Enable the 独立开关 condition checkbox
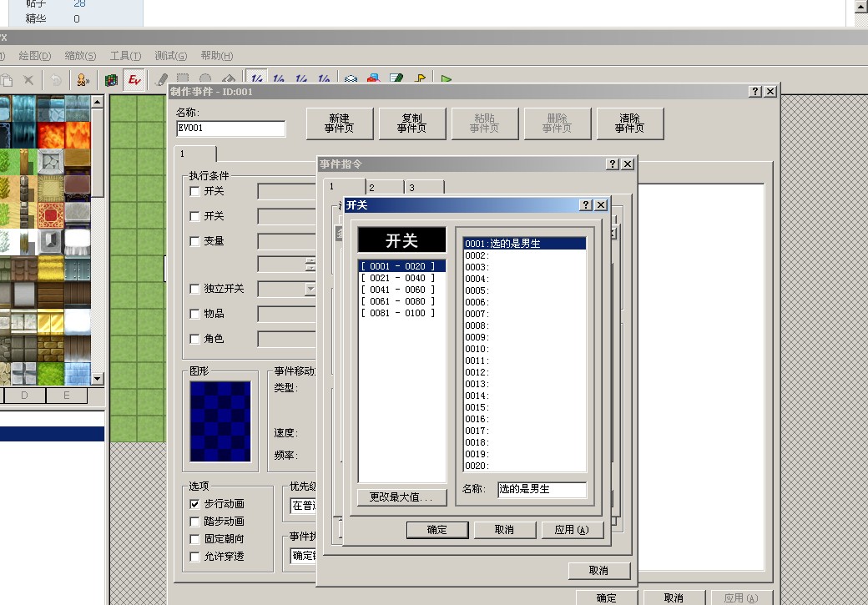 click(194, 289)
